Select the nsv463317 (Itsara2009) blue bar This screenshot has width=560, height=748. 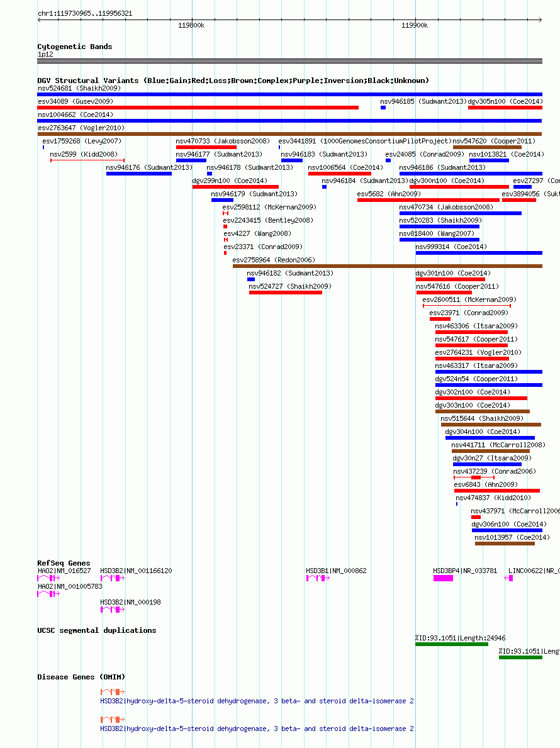(488, 372)
